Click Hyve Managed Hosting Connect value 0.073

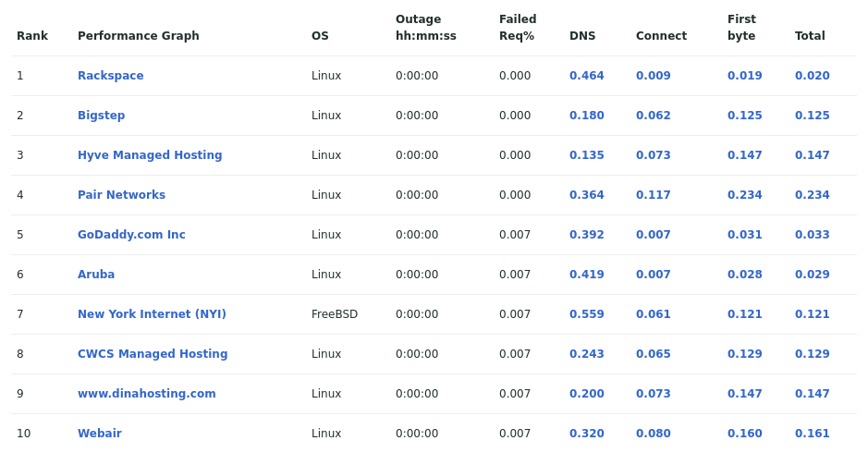pos(654,155)
